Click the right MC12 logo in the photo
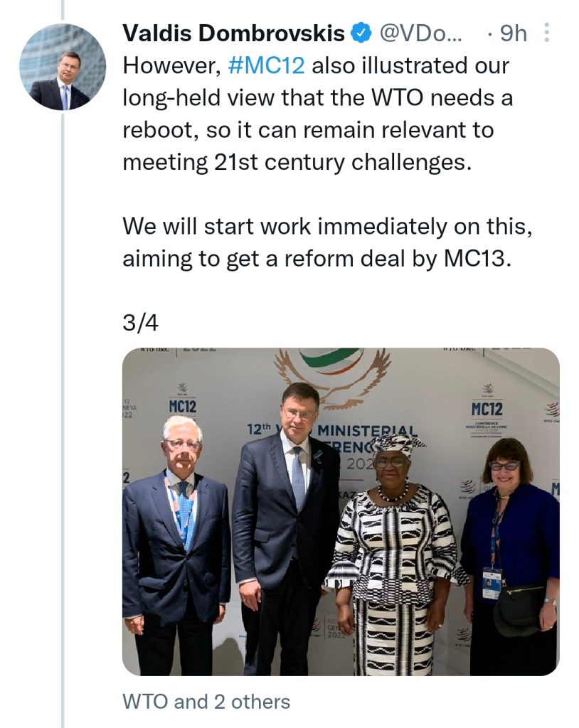The image size is (579, 728). [487, 403]
